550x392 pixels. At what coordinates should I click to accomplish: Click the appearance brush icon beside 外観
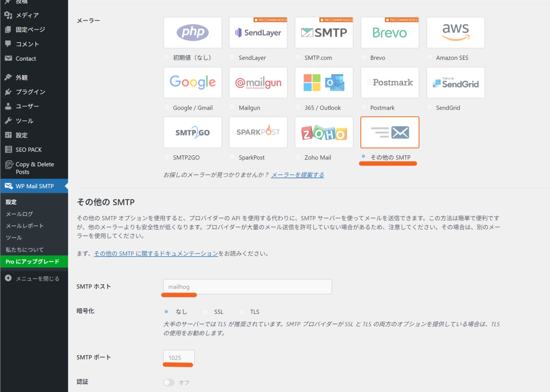(x=8, y=77)
